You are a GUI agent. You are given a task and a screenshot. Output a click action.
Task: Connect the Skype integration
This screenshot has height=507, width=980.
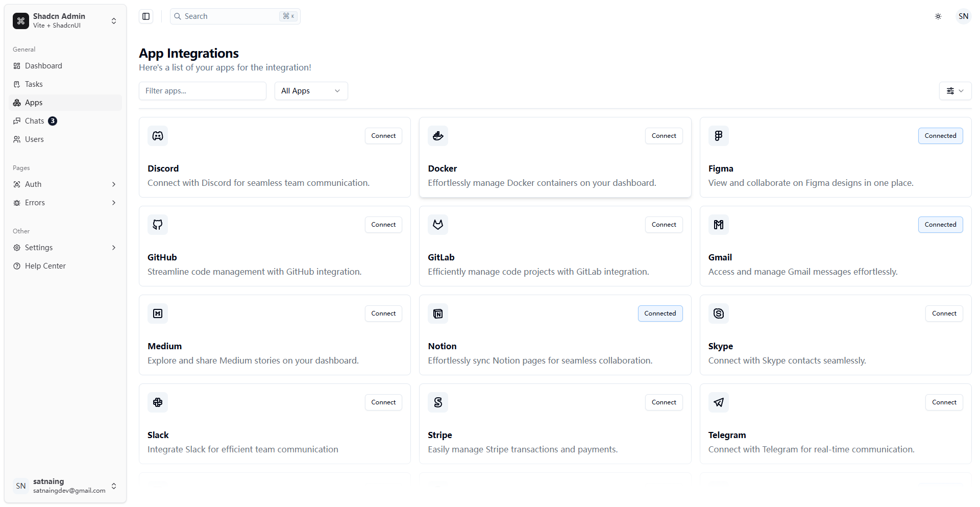[x=944, y=313]
